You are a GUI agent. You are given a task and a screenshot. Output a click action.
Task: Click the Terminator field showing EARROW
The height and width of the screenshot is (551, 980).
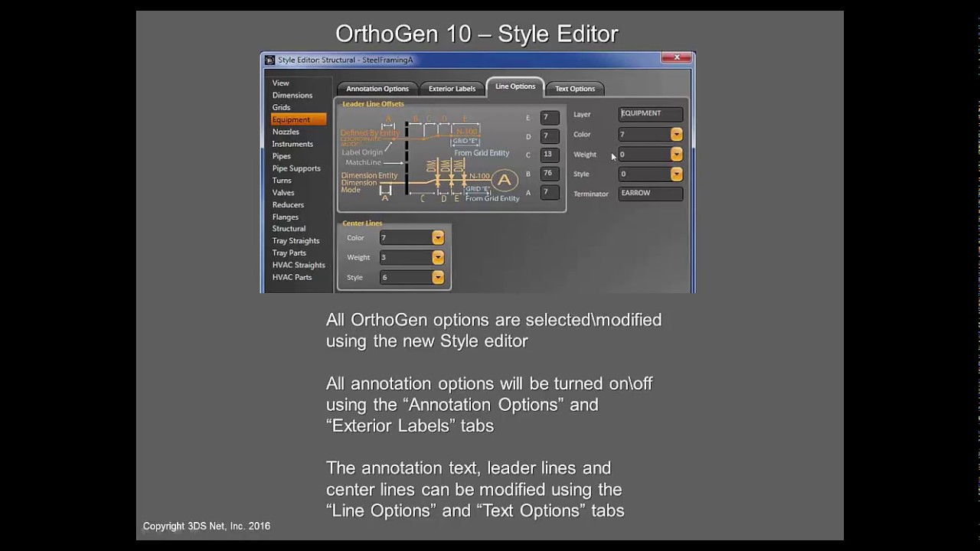click(651, 194)
